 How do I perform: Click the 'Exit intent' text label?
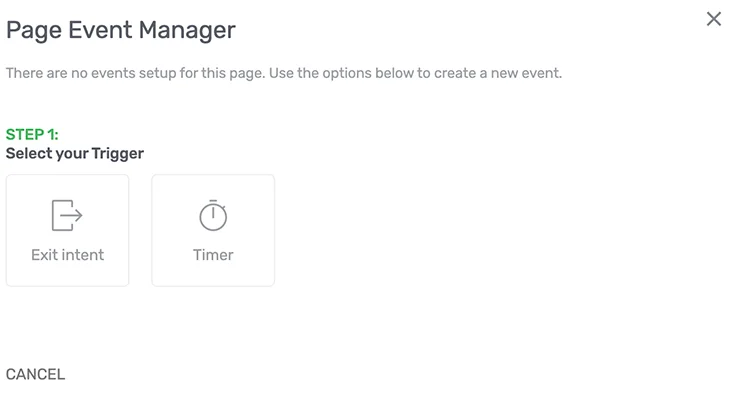point(68,255)
